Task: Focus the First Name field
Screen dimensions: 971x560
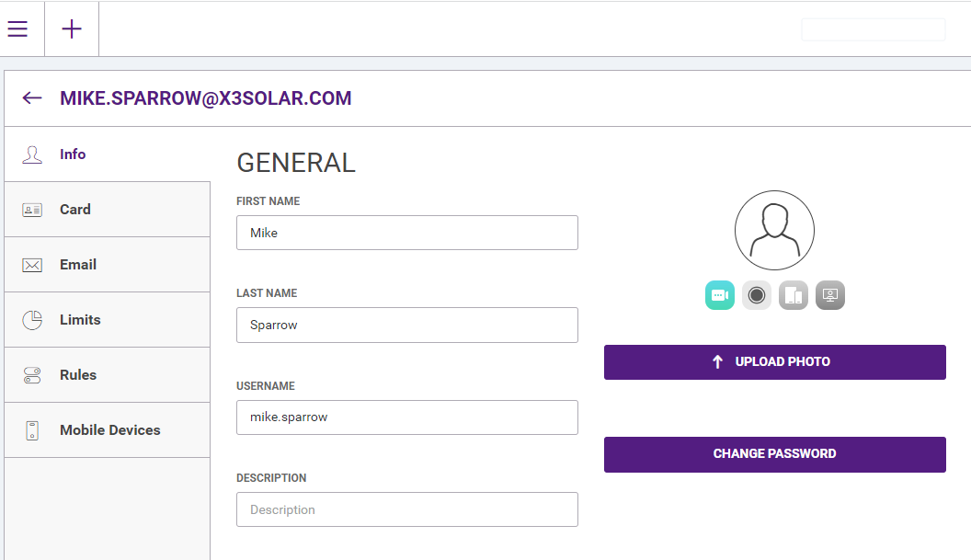Action: (406, 233)
